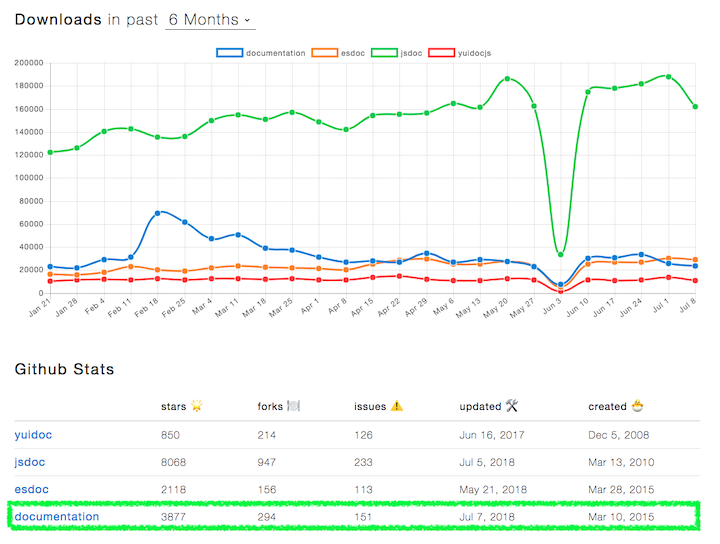Open the documentation repository link

(x=57, y=516)
